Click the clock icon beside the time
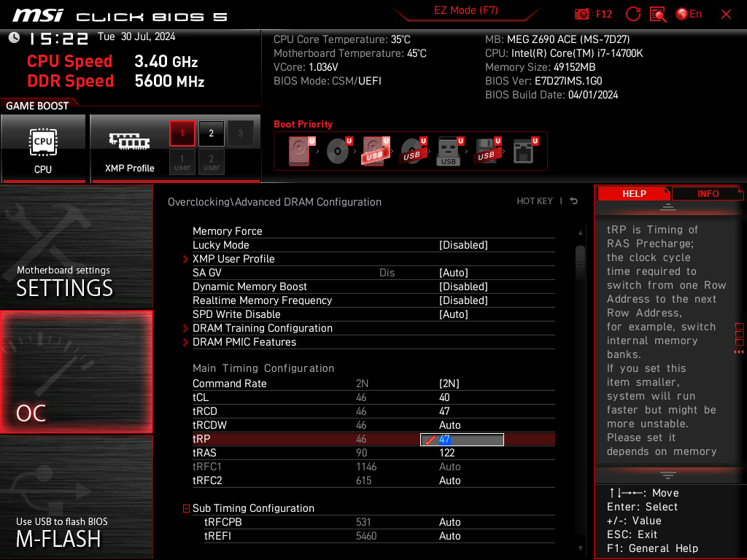 point(15,38)
